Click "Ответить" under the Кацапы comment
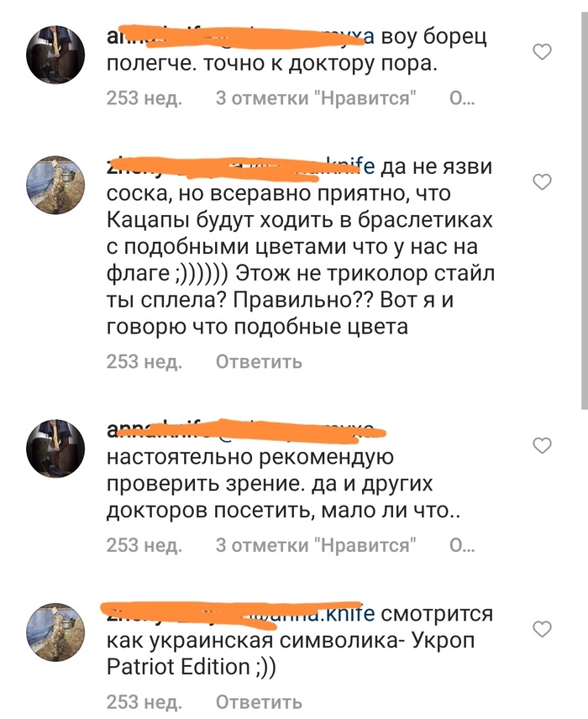 coord(260,362)
